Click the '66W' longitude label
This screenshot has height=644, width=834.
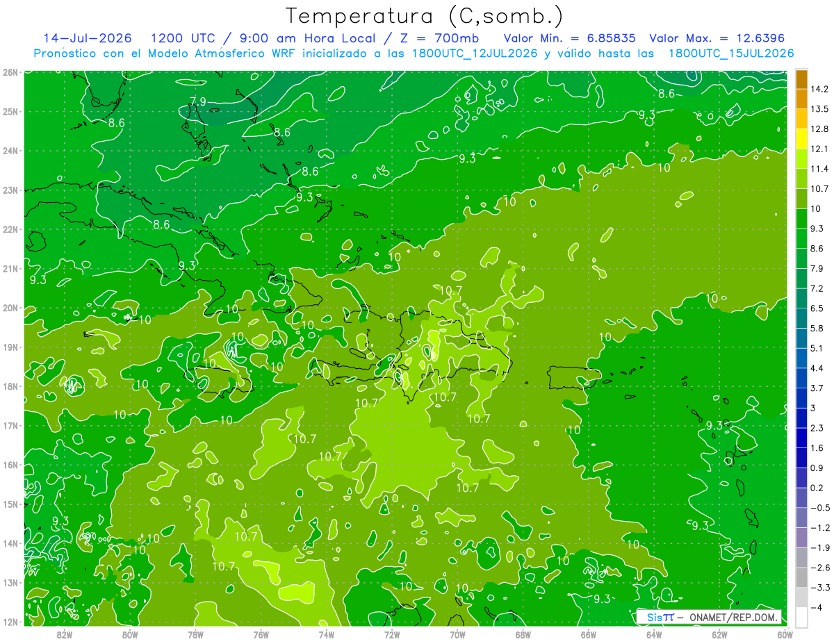tap(588, 634)
